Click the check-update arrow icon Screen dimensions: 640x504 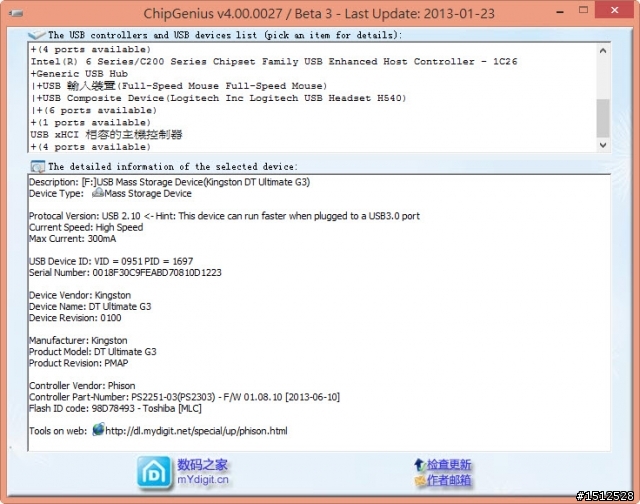[x=419, y=464]
